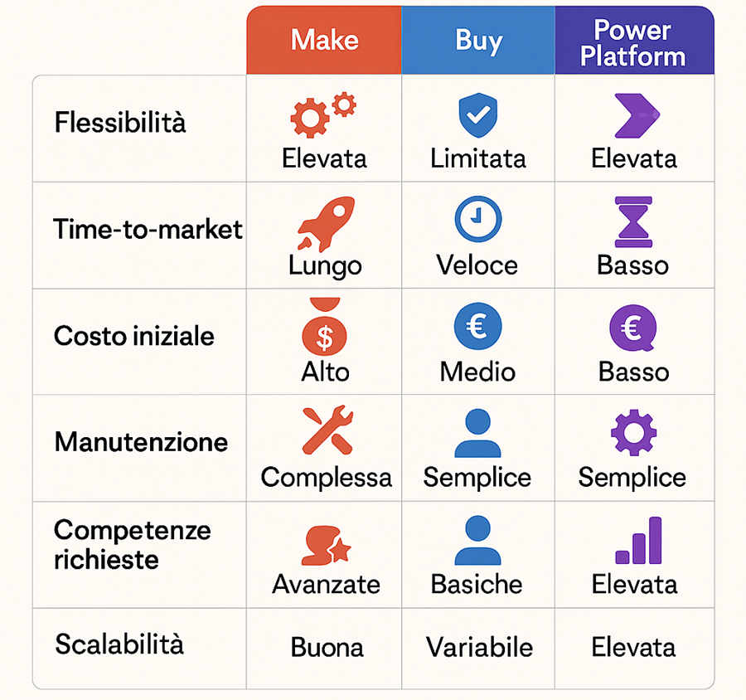The image size is (746, 700).
Task: Click the Time-to-market row label
Action: (x=148, y=229)
